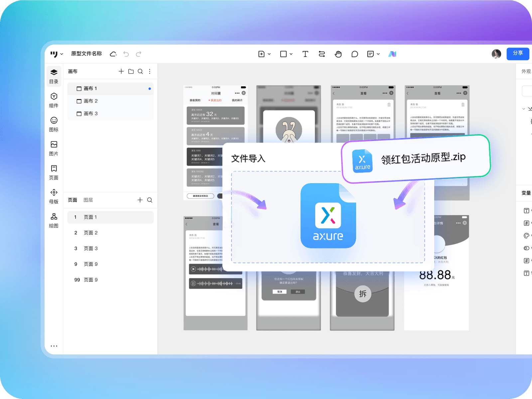532x399 pixels.
Task: Search pages with magnifier icon
Action: pyautogui.click(x=150, y=200)
